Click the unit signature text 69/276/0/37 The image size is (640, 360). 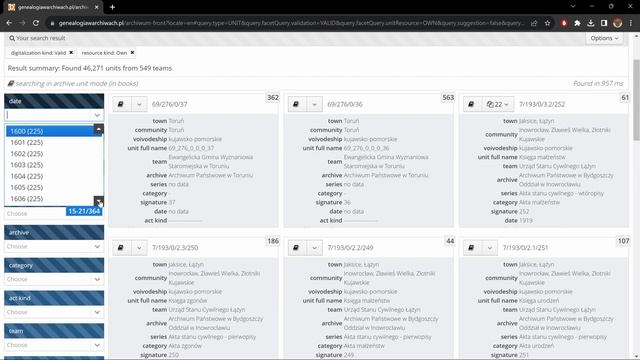[169, 104]
